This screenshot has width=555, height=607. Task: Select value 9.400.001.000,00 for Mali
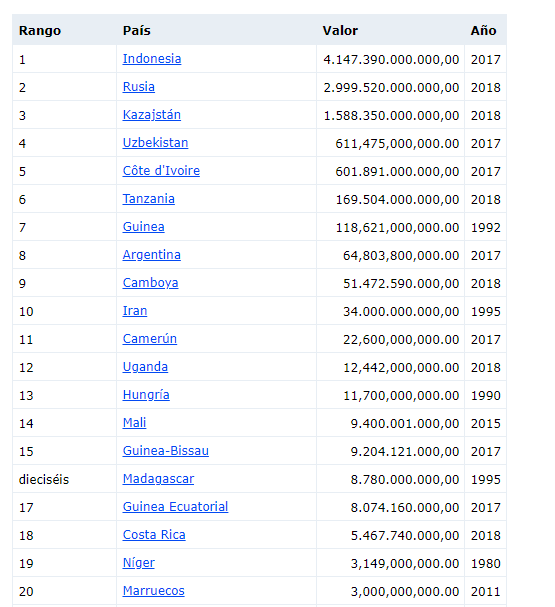[x=405, y=424]
